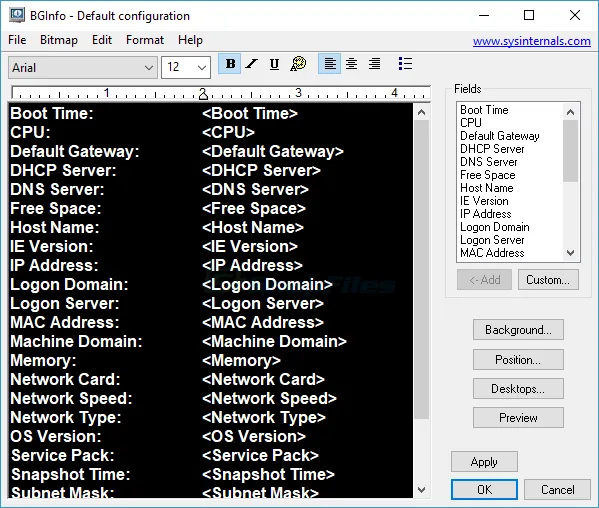Open the Bitmap menu

[59, 40]
